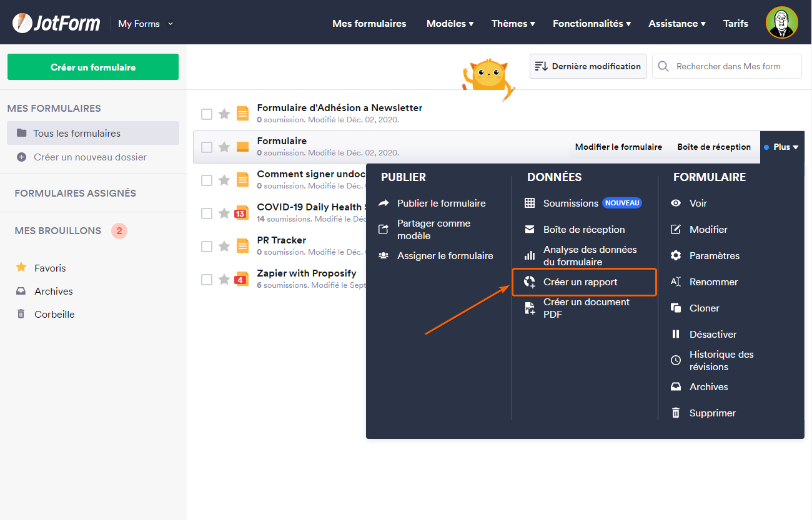The height and width of the screenshot is (520, 812).
Task: Open the Tarifs link in navbar
Action: tap(736, 24)
